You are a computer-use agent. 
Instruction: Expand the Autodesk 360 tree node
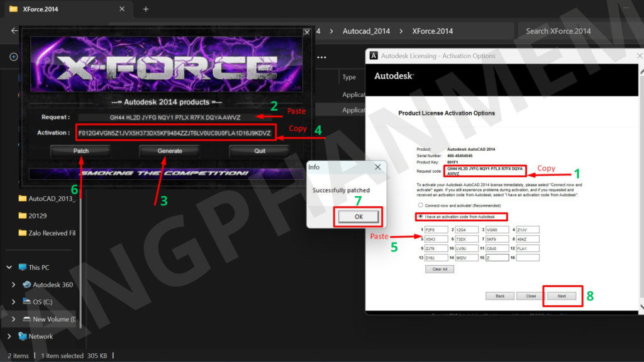tap(14, 285)
